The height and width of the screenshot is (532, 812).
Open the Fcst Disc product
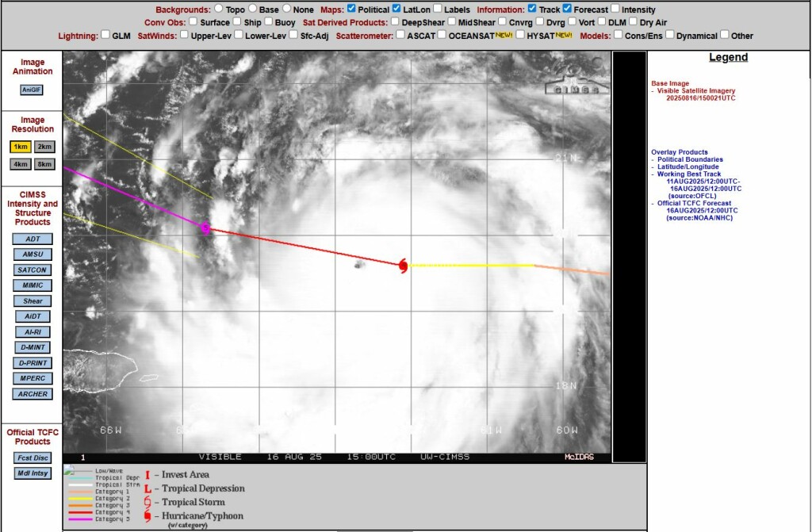click(x=33, y=457)
